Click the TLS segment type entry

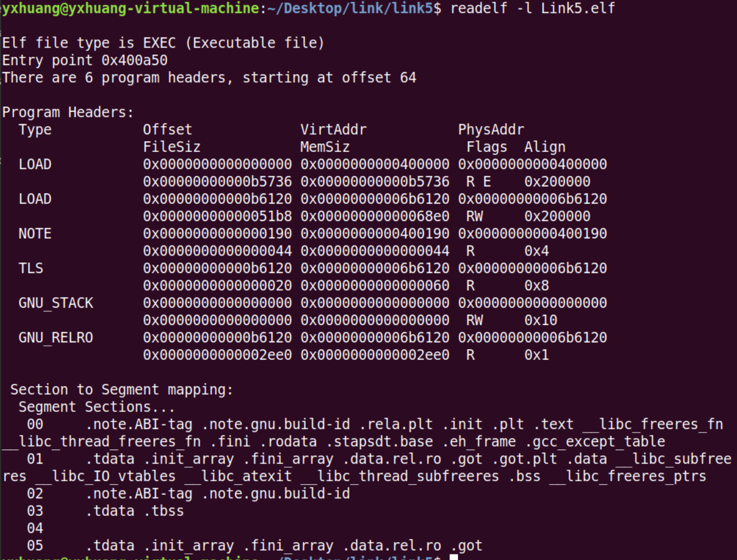31,268
